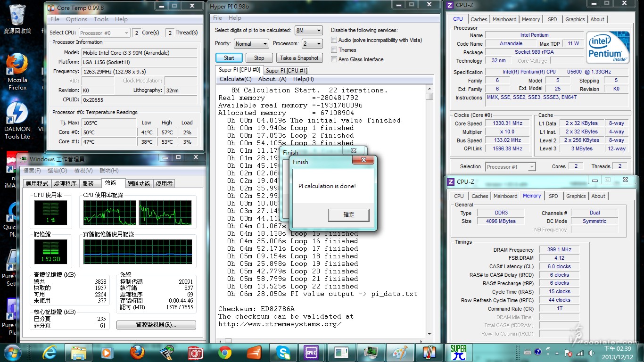Click the Start button in Hyper PI

point(229,58)
